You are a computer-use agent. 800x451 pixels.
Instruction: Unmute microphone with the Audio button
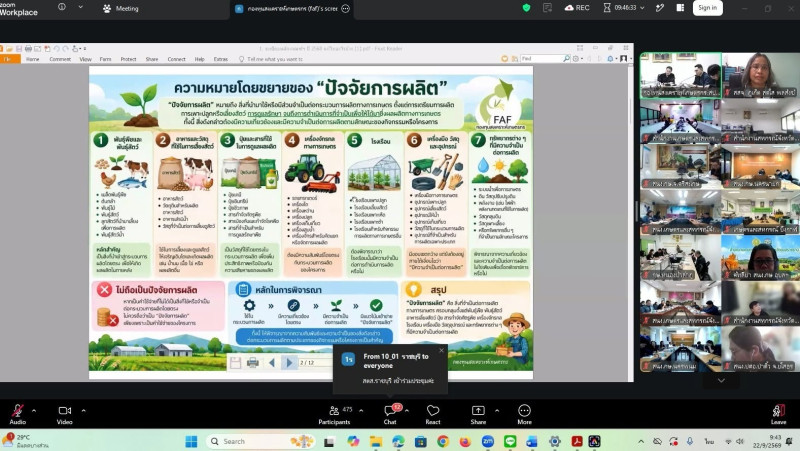pos(17,414)
